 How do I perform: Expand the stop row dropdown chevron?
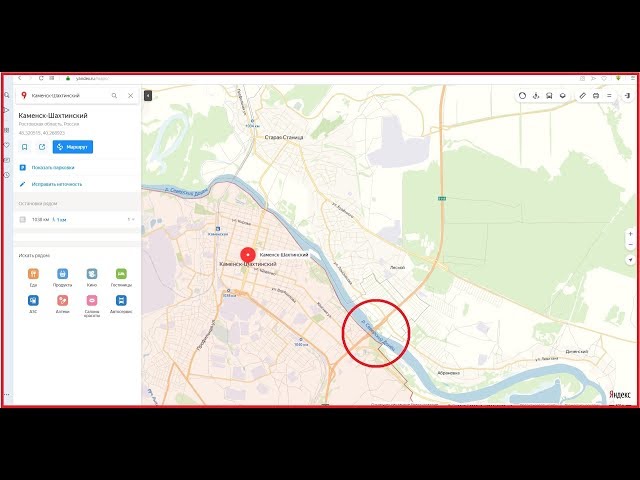click(131, 220)
